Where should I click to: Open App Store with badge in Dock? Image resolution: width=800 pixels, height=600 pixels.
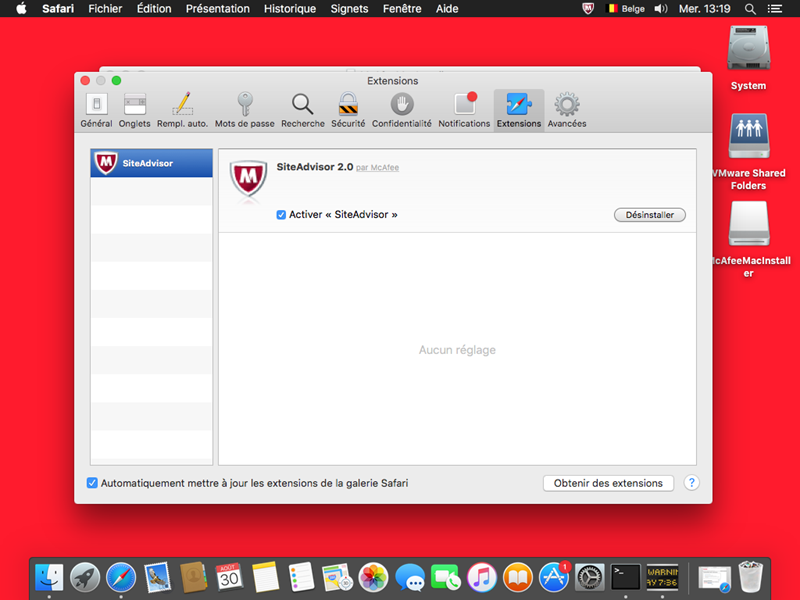(554, 578)
